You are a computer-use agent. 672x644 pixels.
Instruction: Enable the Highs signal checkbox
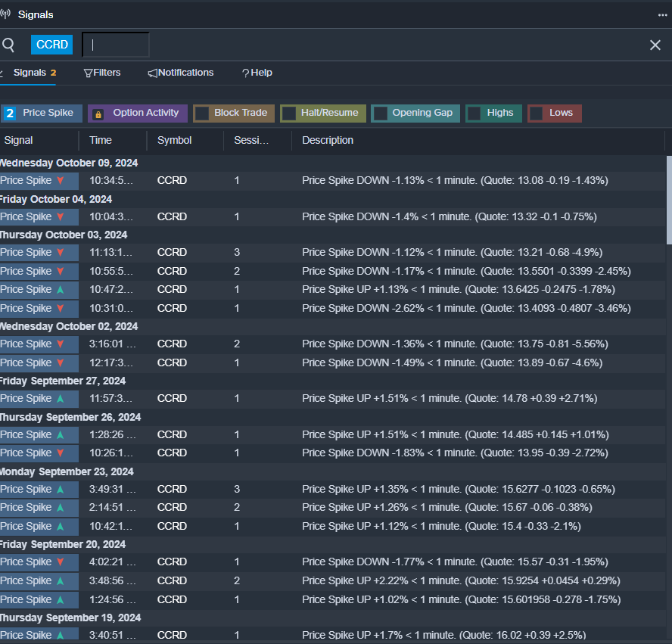(474, 114)
